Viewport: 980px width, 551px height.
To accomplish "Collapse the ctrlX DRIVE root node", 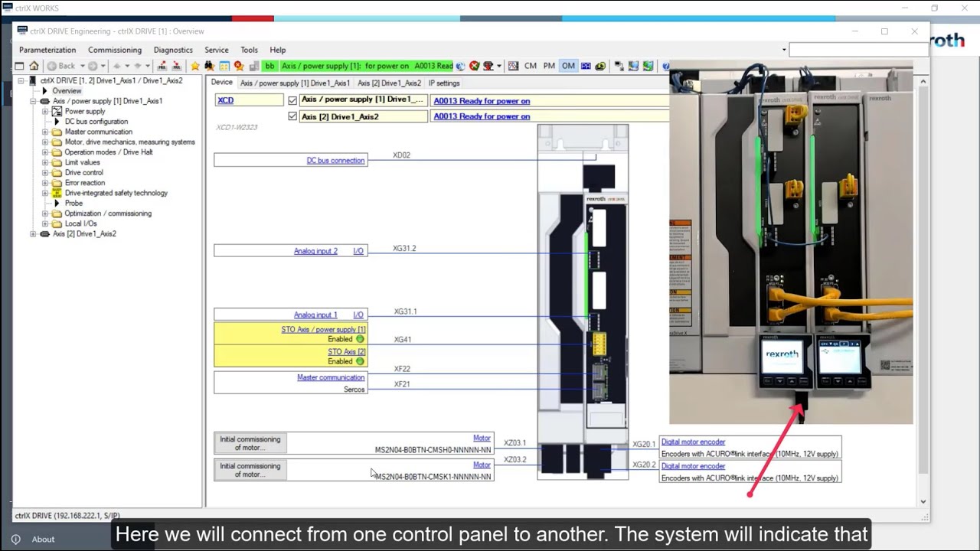I will point(20,80).
